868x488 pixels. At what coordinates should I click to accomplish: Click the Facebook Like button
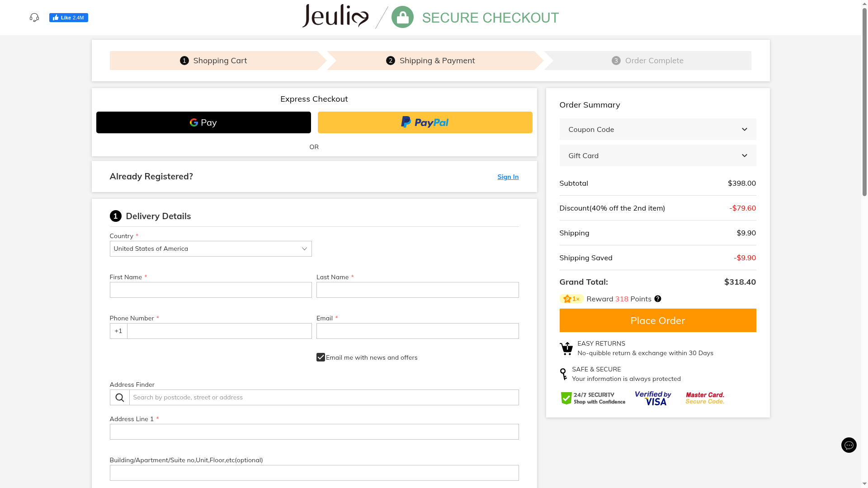pyautogui.click(x=68, y=18)
